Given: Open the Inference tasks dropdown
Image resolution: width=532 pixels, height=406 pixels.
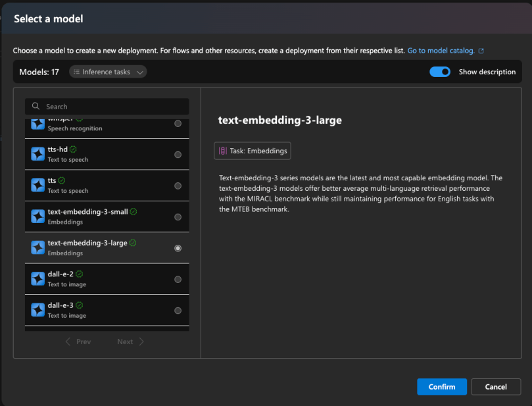Looking at the screenshot, I should pyautogui.click(x=107, y=72).
